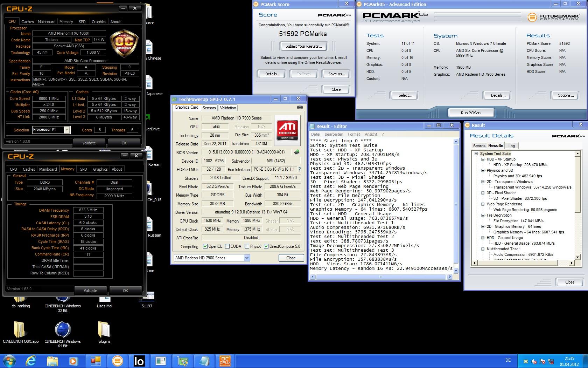This screenshot has height=368, width=588.
Task: Open the Windows Start menu orb
Action: pyautogui.click(x=9, y=361)
